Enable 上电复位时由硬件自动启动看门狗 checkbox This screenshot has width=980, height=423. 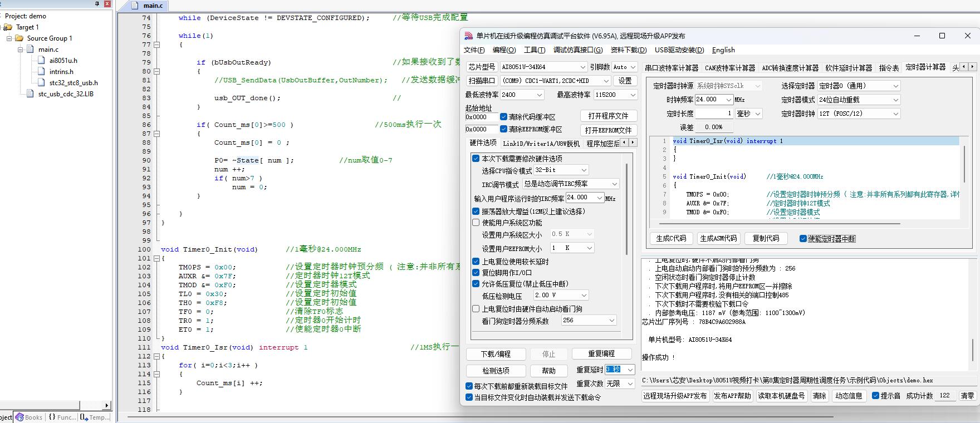pos(476,309)
